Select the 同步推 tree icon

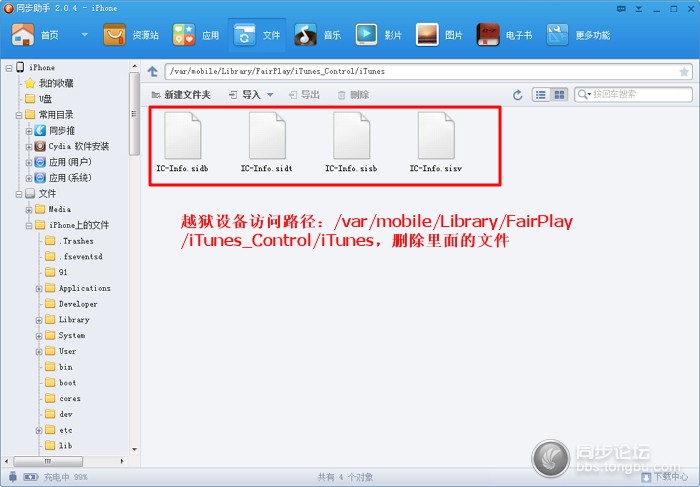tap(40, 130)
